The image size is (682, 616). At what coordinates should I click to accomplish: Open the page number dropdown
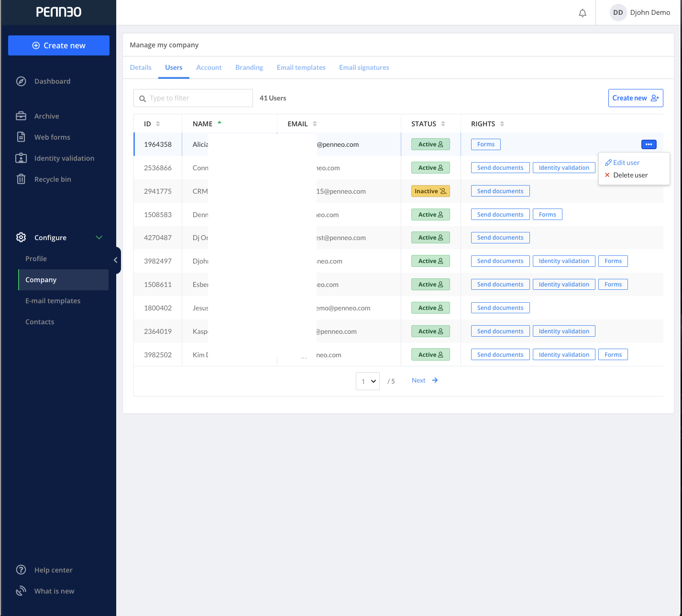coord(368,381)
